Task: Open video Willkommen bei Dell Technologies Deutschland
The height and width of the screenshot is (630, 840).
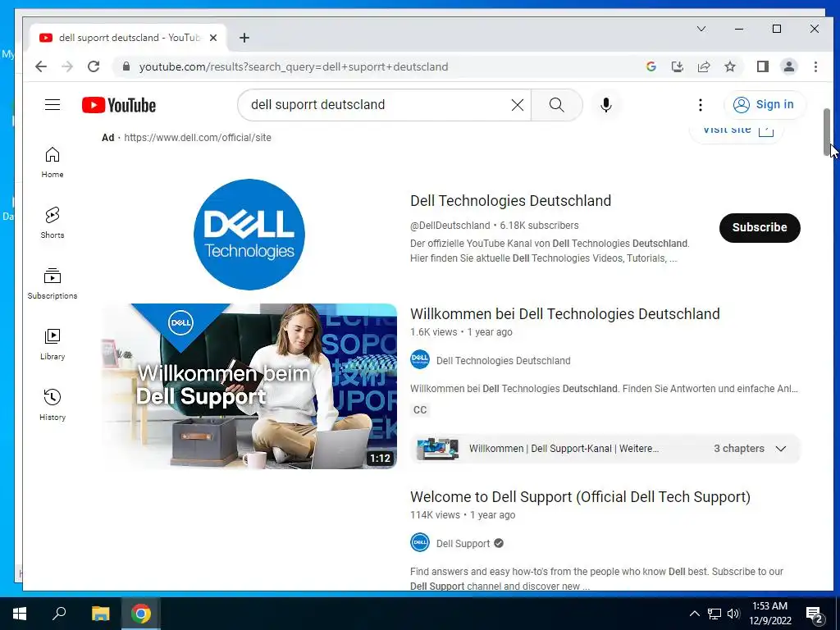Action: coord(564,314)
